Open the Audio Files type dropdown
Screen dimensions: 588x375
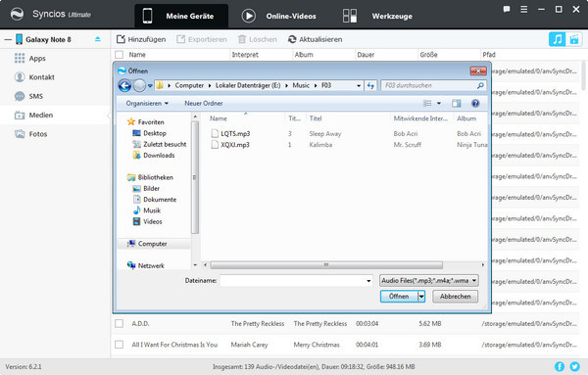(429, 281)
